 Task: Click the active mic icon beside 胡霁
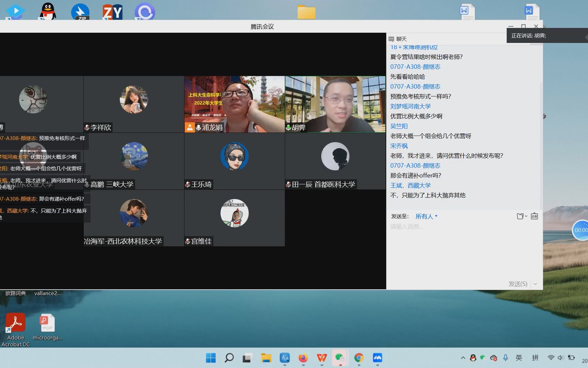(x=288, y=127)
